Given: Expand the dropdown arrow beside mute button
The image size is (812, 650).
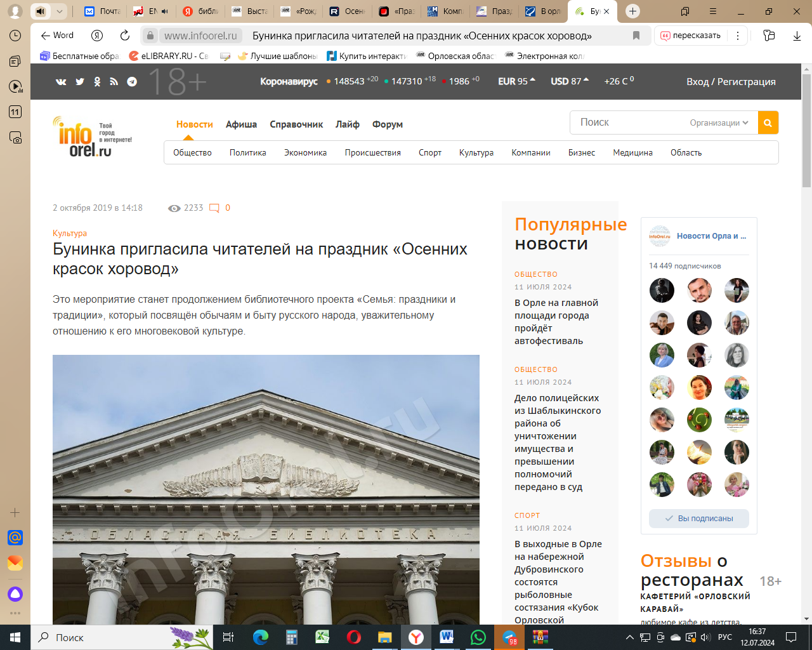Looking at the screenshot, I should 59,11.
